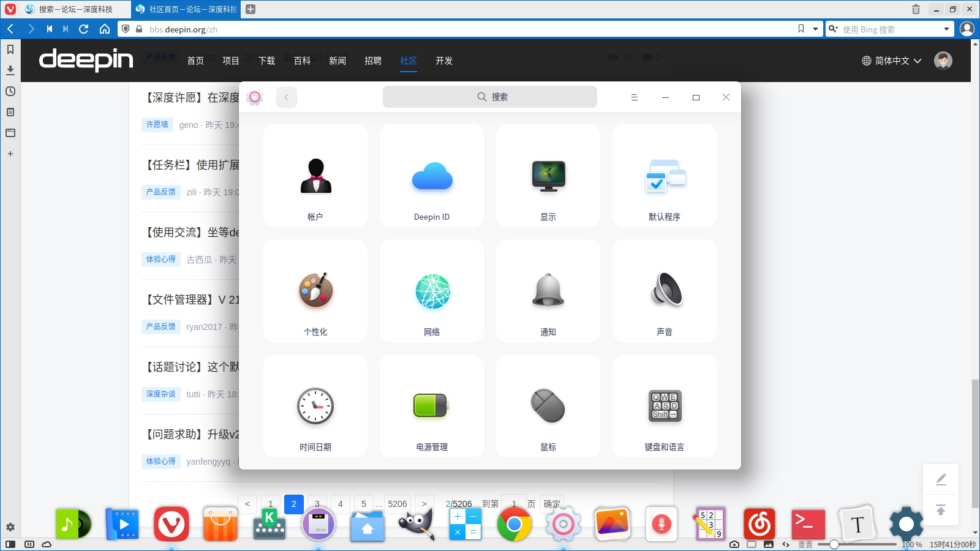Image resolution: width=980 pixels, height=551 pixels.
Task: Navigate back in Vivaldi browser
Action: [x=10, y=29]
